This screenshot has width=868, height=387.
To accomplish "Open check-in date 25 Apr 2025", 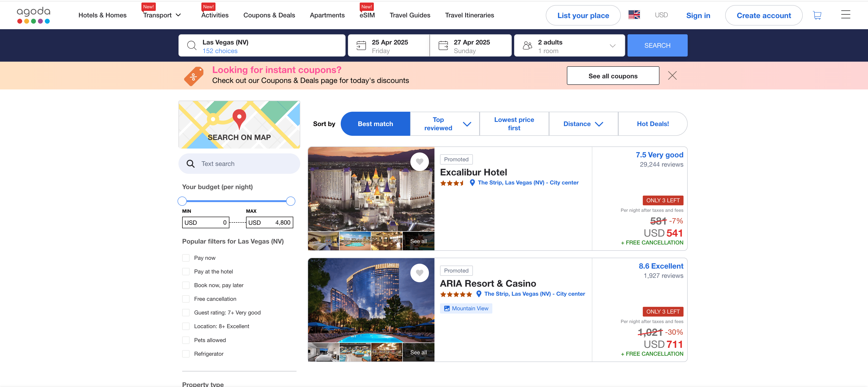I will 389,45.
